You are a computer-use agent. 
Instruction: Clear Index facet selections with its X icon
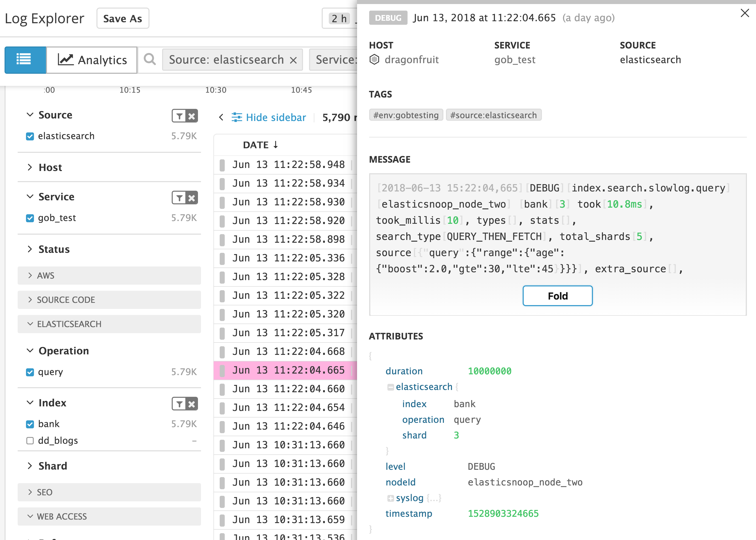pos(191,404)
